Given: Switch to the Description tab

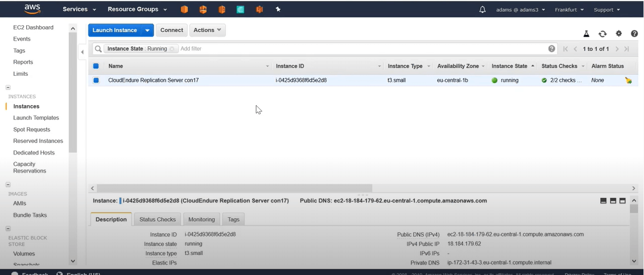Looking at the screenshot, I should coord(111,219).
